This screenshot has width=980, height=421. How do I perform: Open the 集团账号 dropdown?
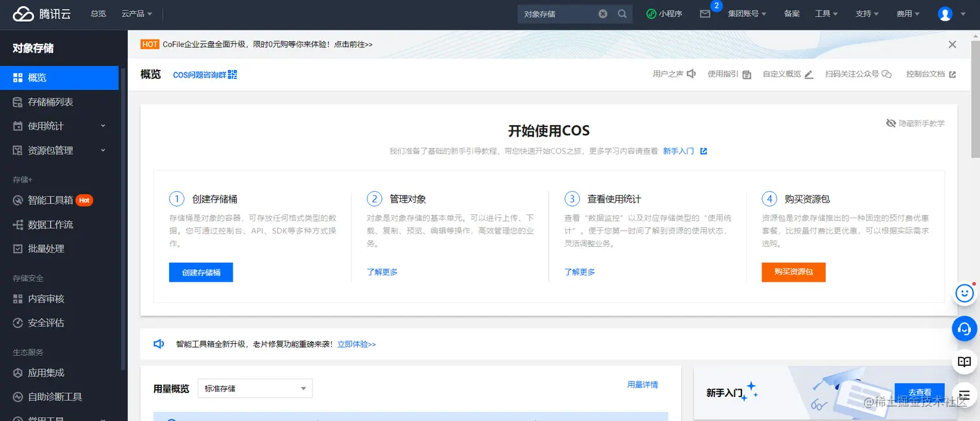coord(747,14)
